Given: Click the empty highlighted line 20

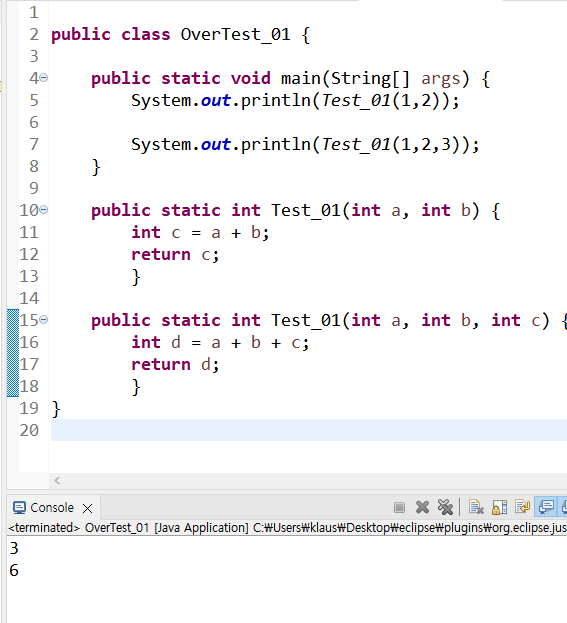Looking at the screenshot, I should 309,430.
